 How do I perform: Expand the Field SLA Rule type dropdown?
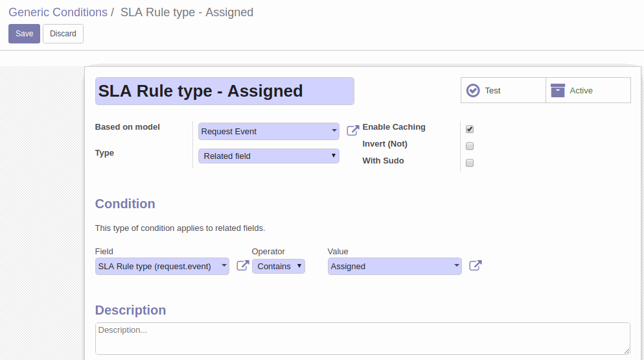162,266
